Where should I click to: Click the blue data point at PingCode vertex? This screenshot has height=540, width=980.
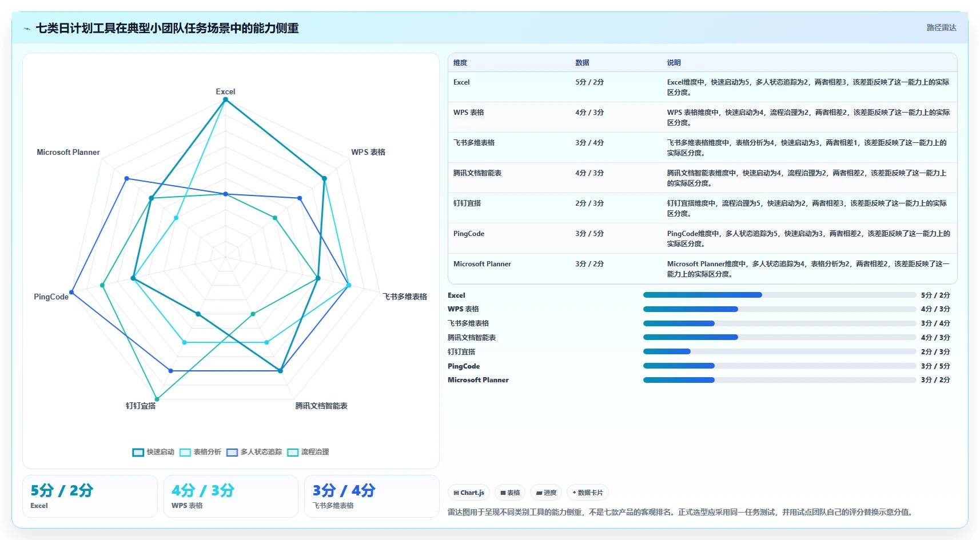pyautogui.click(x=71, y=293)
